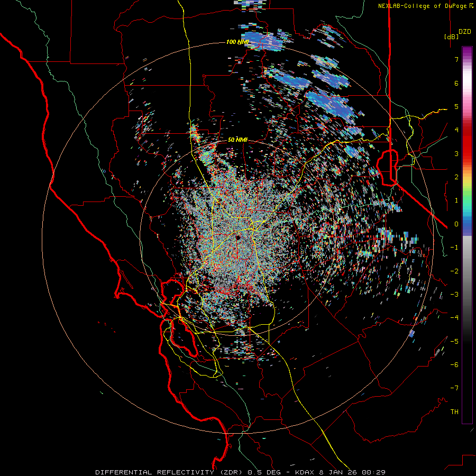The height and width of the screenshot is (476, 476).
Task: Click the 100 NMI range ring label
Action: (237, 42)
